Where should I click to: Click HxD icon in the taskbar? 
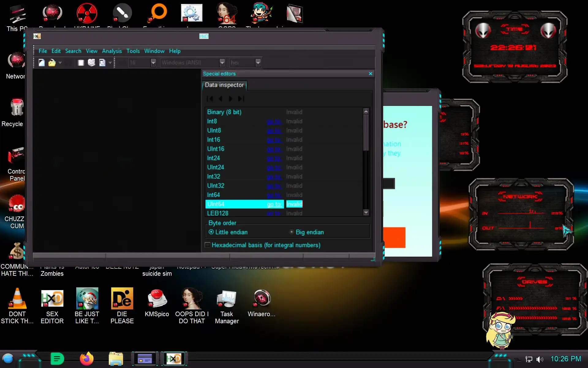click(174, 358)
